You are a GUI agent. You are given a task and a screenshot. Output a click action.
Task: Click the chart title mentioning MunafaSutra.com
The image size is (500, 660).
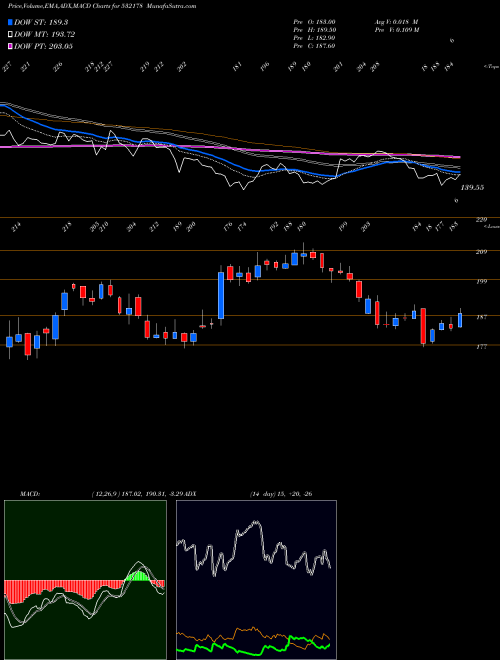click(x=102, y=6)
